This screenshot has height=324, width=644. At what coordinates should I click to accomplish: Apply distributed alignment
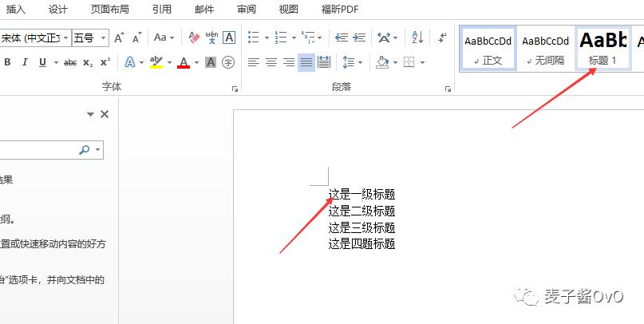tap(324, 62)
